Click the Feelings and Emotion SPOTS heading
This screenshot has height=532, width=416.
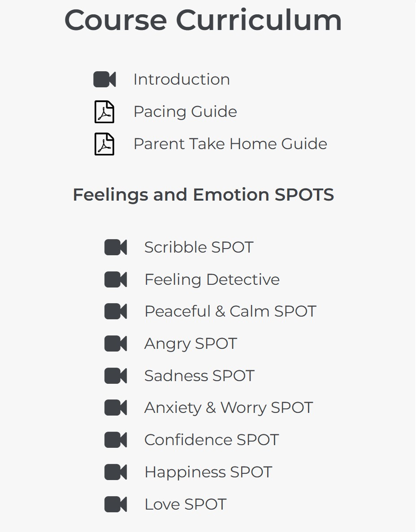pos(203,195)
